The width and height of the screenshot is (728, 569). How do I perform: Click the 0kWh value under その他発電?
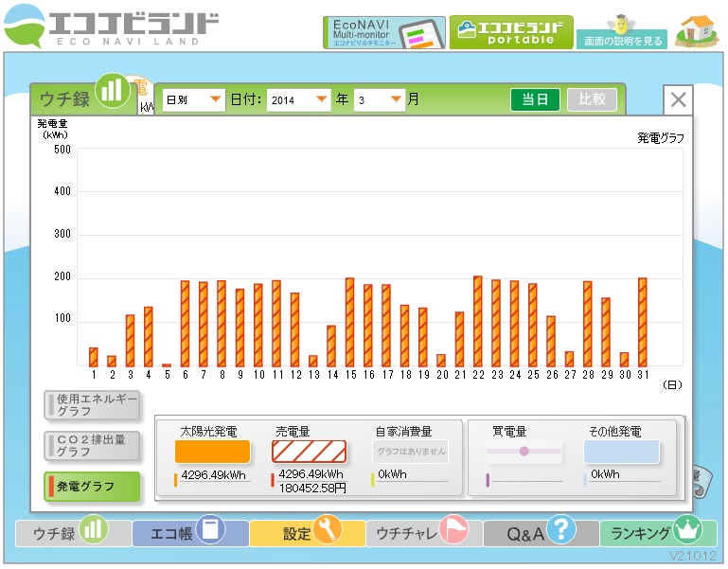pyautogui.click(x=605, y=474)
